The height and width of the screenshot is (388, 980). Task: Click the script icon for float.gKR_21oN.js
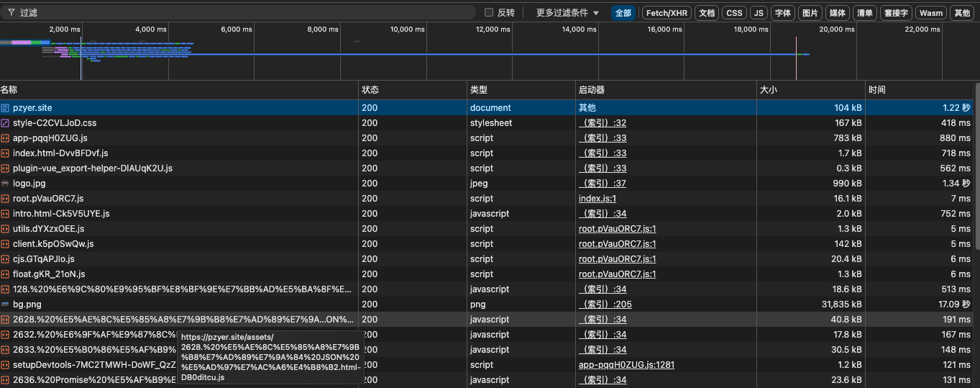tap(5, 274)
